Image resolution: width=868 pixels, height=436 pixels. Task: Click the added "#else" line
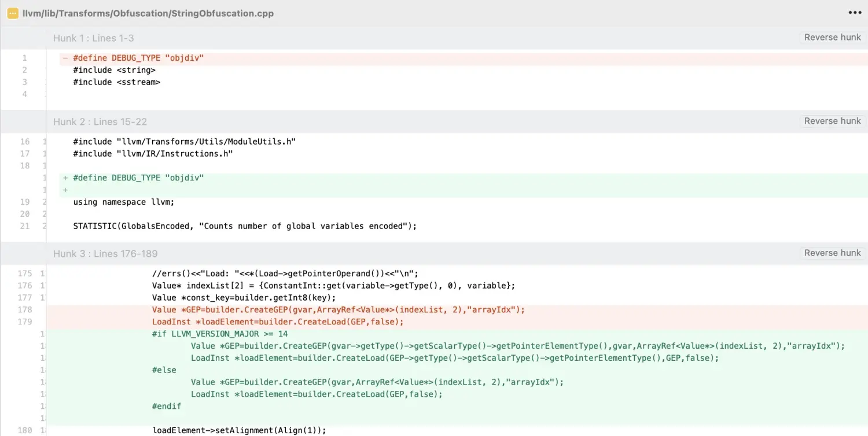164,370
